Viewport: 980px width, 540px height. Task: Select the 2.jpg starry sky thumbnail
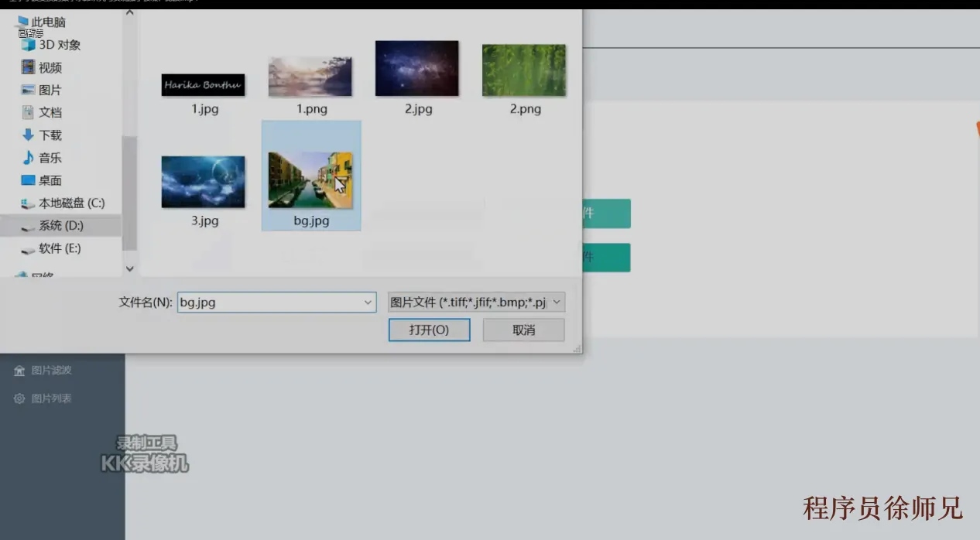pos(417,68)
